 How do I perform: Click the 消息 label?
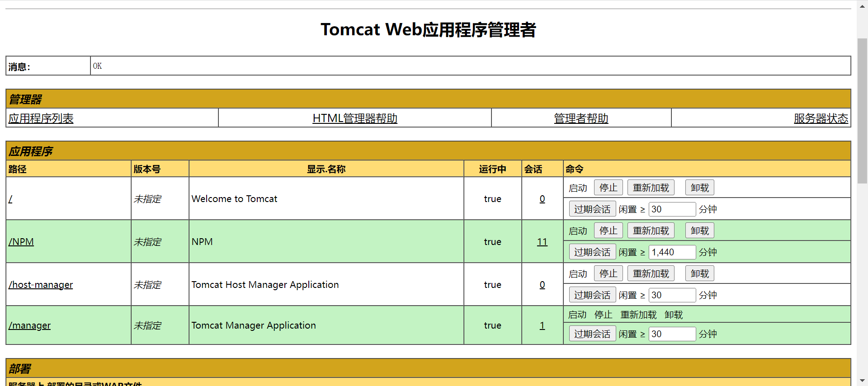click(x=19, y=67)
